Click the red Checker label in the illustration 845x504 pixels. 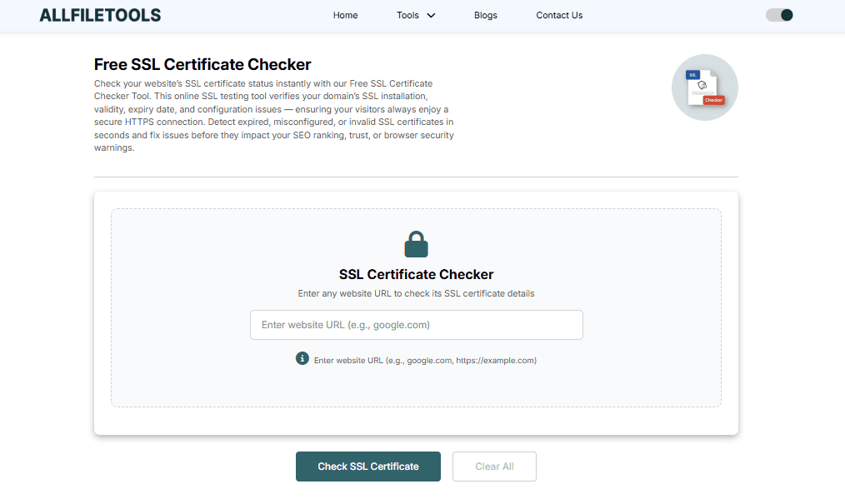click(713, 100)
